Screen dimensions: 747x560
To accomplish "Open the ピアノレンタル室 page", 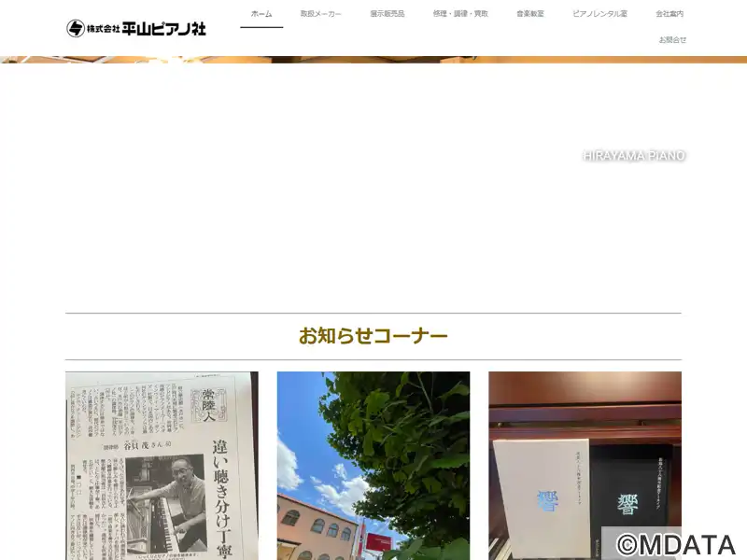I will pos(599,14).
